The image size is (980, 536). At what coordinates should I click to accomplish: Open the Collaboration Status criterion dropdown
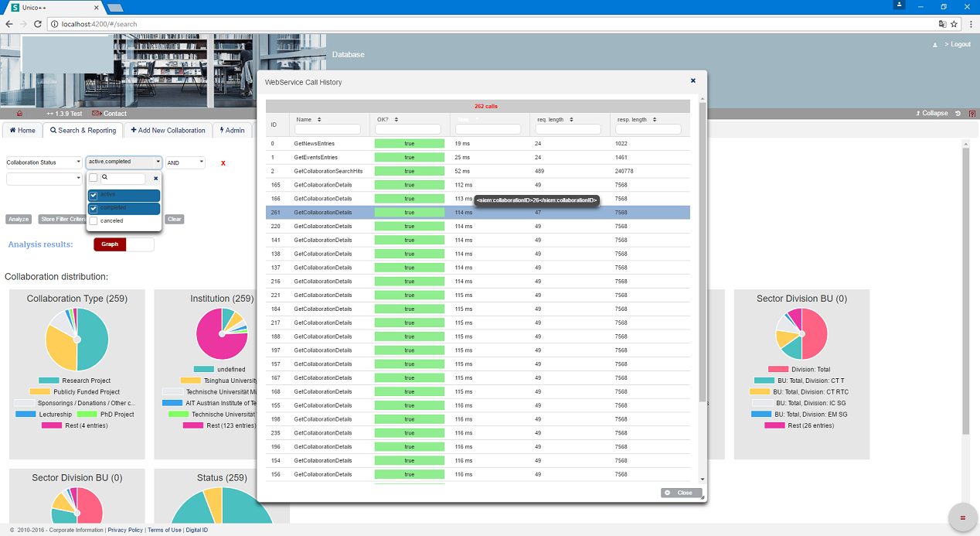pos(44,162)
